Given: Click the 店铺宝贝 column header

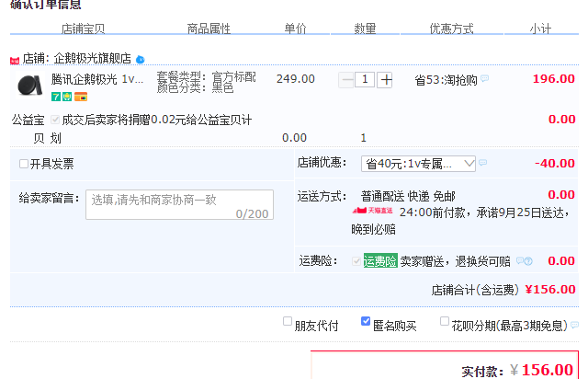Looking at the screenshot, I should 83,29.
